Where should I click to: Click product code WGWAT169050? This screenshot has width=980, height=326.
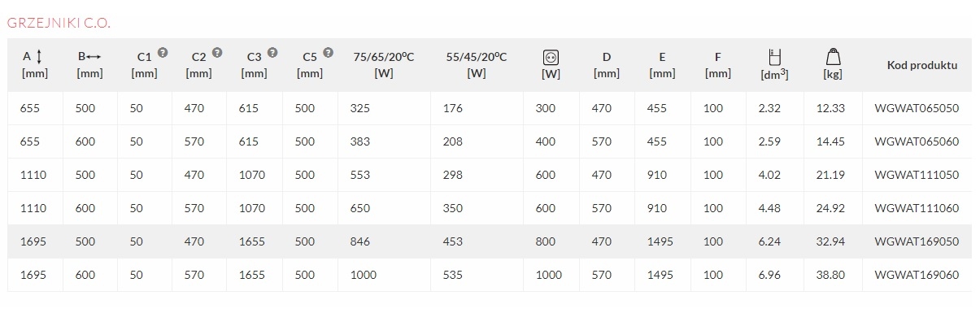pyautogui.click(x=917, y=241)
